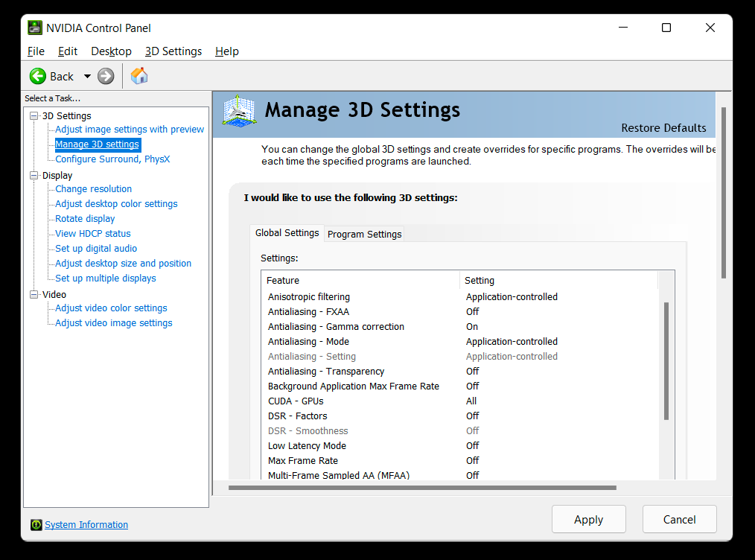Select the Antialiasing - FXAA row

(462, 312)
